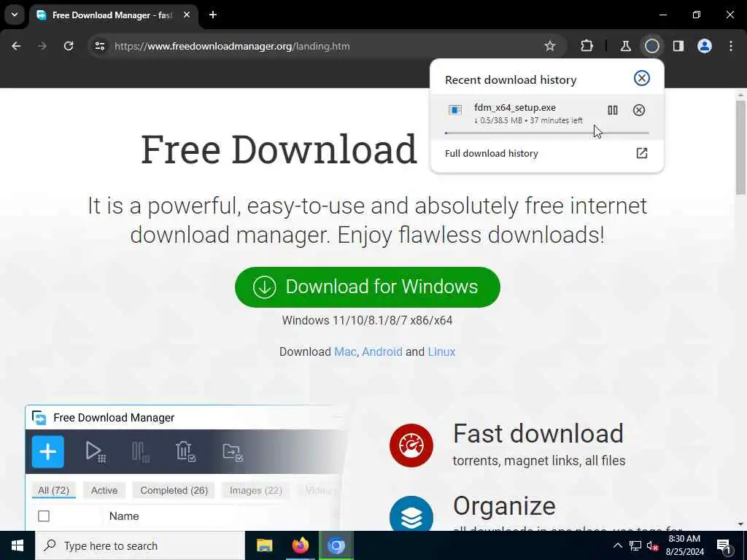
Task: Open the Linux download link
Action: click(x=441, y=352)
